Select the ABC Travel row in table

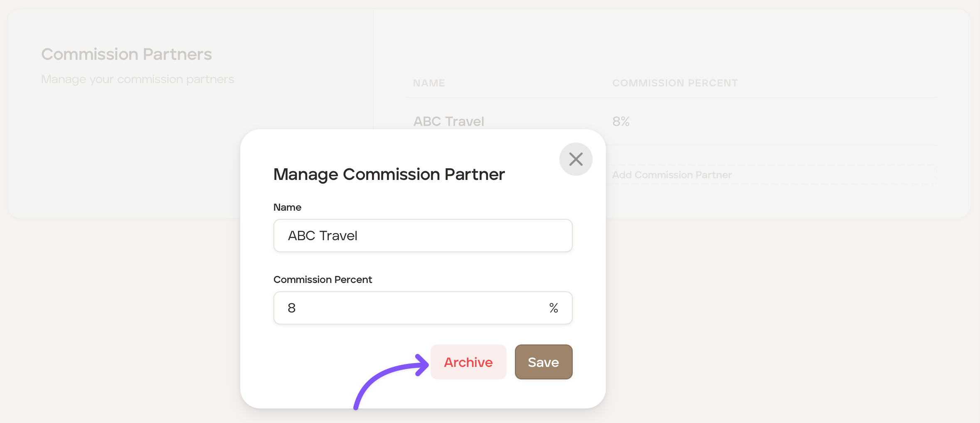[448, 121]
